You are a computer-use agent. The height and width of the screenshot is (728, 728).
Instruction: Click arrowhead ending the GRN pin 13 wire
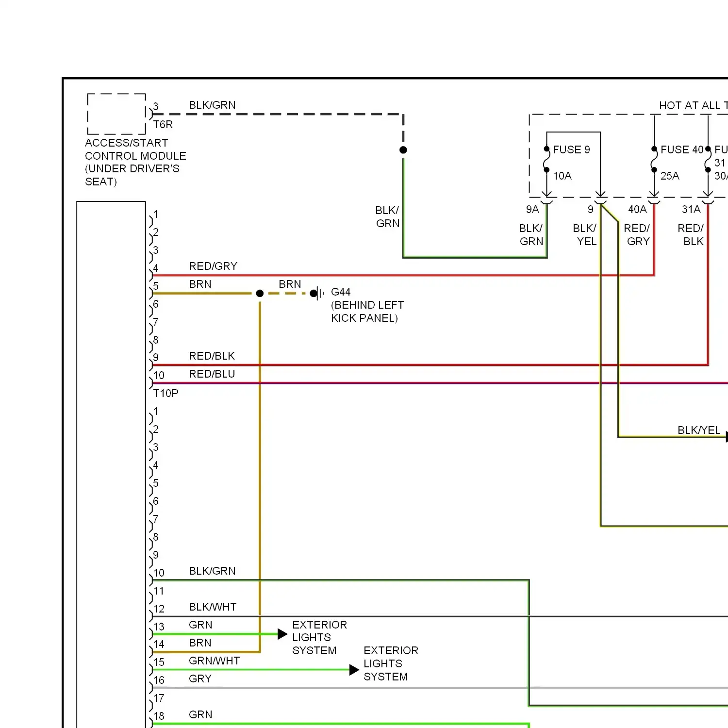tap(282, 634)
